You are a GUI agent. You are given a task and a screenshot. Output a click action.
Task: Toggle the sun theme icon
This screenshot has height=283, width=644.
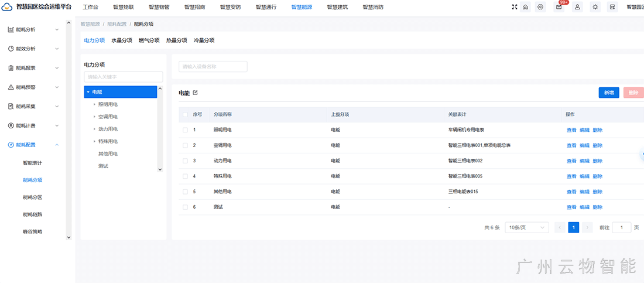[595, 7]
